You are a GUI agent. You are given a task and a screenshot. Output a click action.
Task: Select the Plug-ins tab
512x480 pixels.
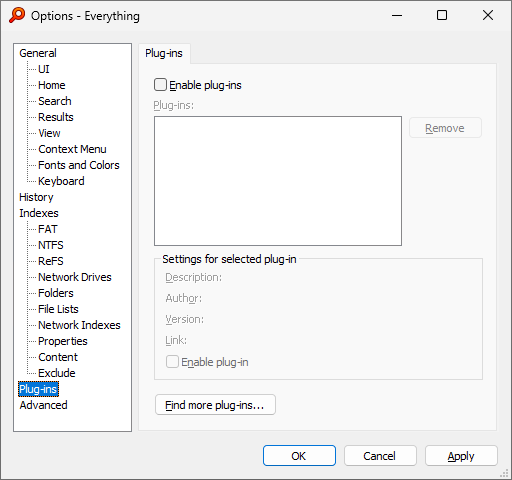pyautogui.click(x=164, y=53)
